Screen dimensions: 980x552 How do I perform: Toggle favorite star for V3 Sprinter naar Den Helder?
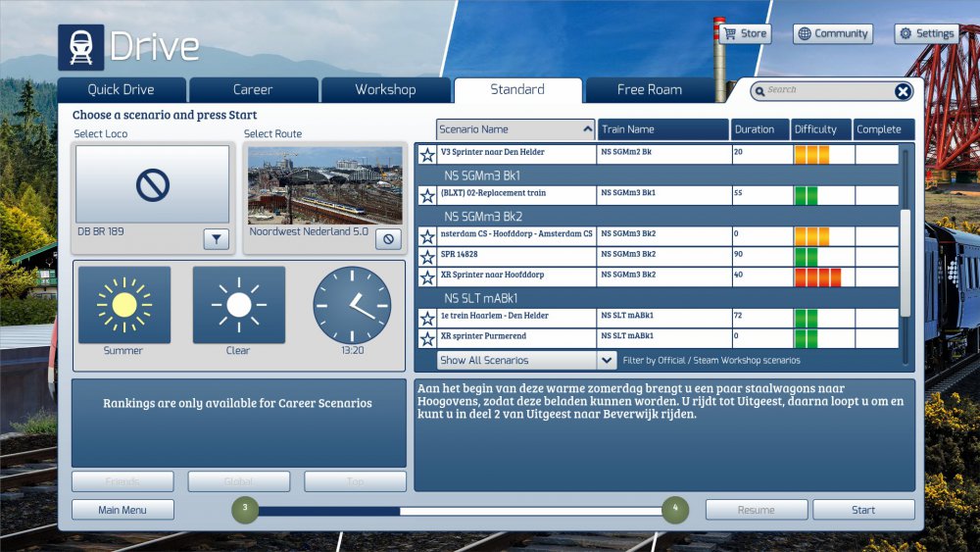(427, 155)
